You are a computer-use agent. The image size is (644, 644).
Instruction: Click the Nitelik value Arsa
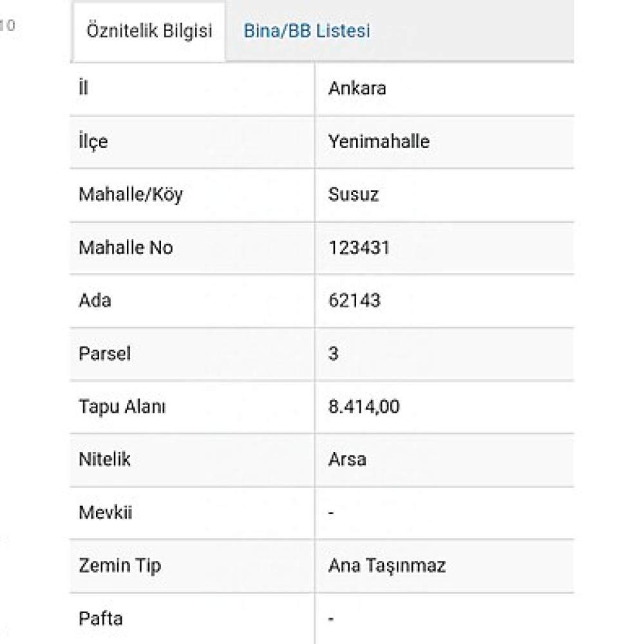tap(347, 459)
